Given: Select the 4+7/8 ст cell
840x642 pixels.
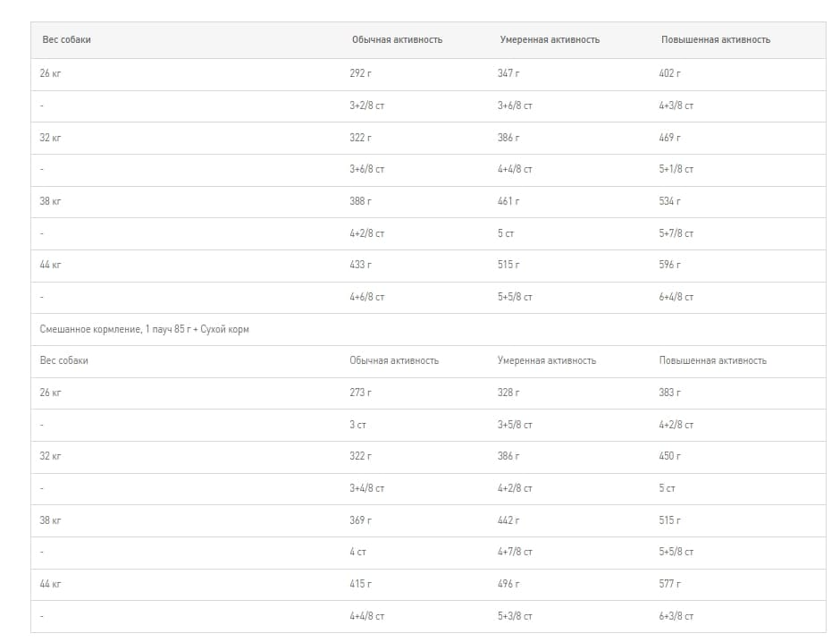Looking at the screenshot, I should click(x=515, y=552).
